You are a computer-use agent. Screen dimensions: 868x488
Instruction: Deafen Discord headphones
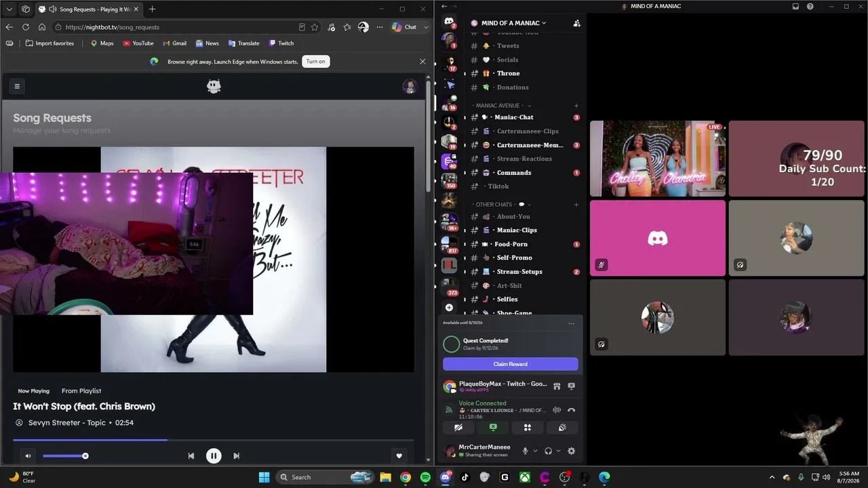[x=548, y=451]
